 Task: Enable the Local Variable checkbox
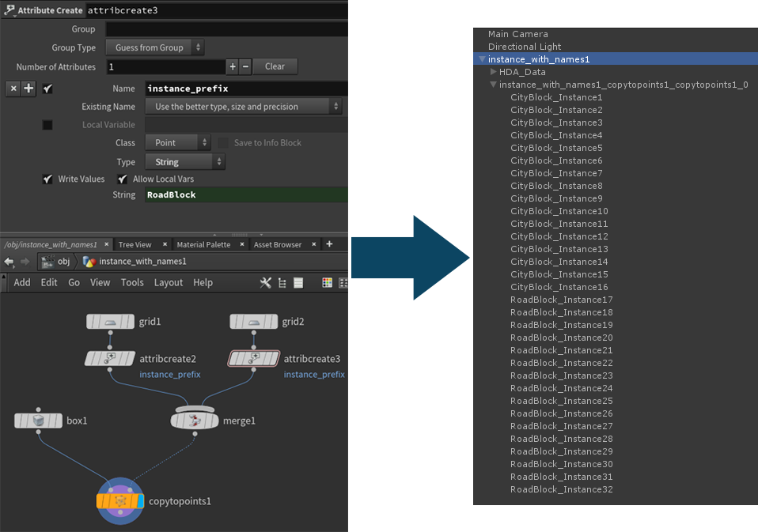47,125
